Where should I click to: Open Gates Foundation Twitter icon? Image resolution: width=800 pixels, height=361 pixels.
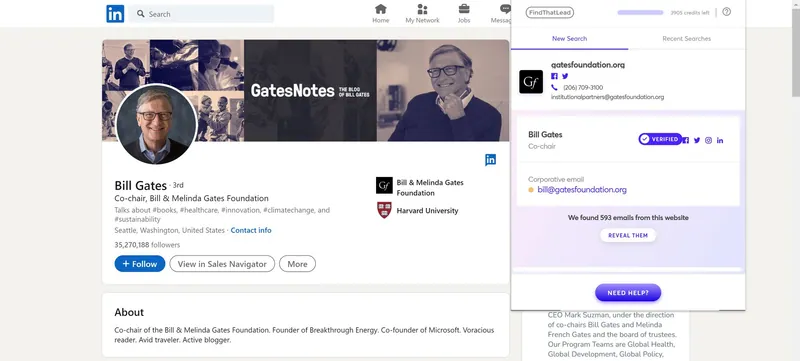point(565,76)
